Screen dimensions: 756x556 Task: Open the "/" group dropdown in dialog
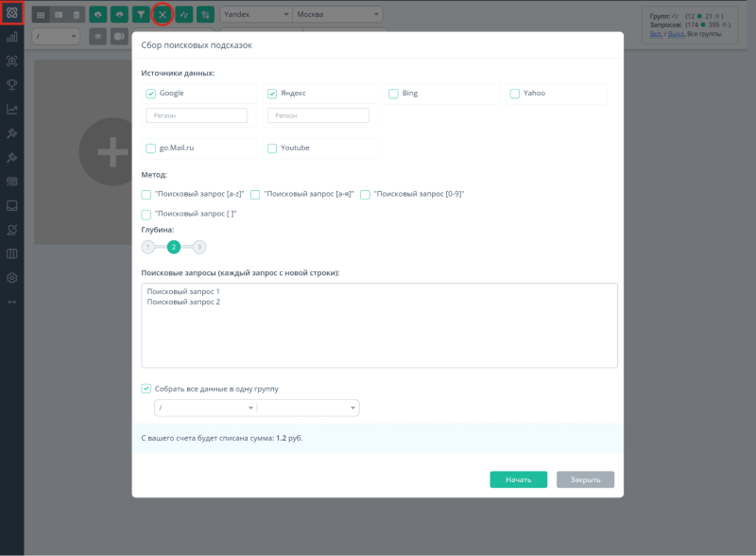coord(205,408)
